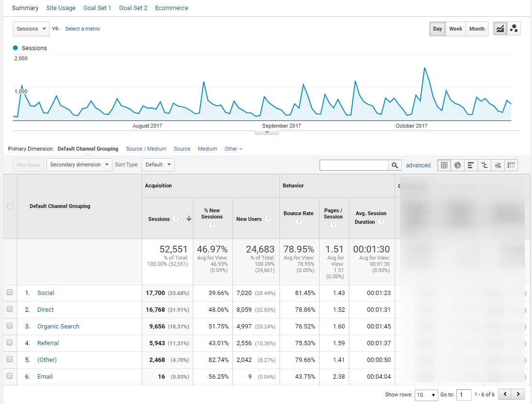Select the term cloud view icon
Viewport: 532px width, 404px height.
click(x=498, y=165)
